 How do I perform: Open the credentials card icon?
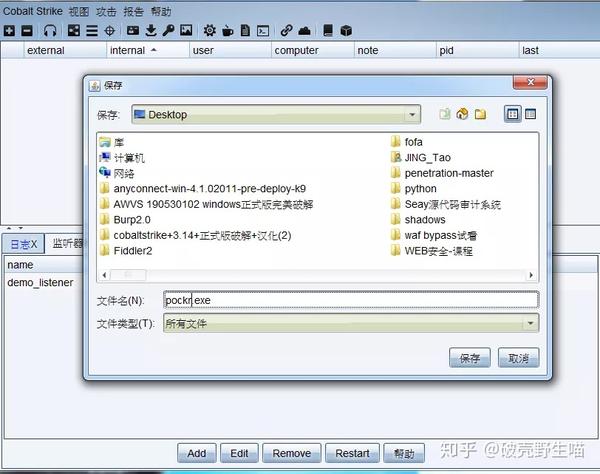tap(133, 31)
